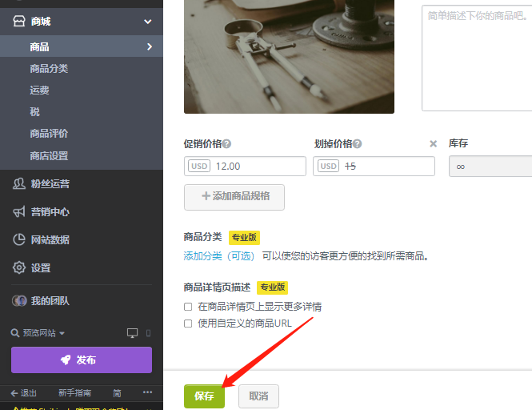The height and width of the screenshot is (410, 532).
Task: Check 在商品详情页上显示更多详情
Action: pos(188,307)
